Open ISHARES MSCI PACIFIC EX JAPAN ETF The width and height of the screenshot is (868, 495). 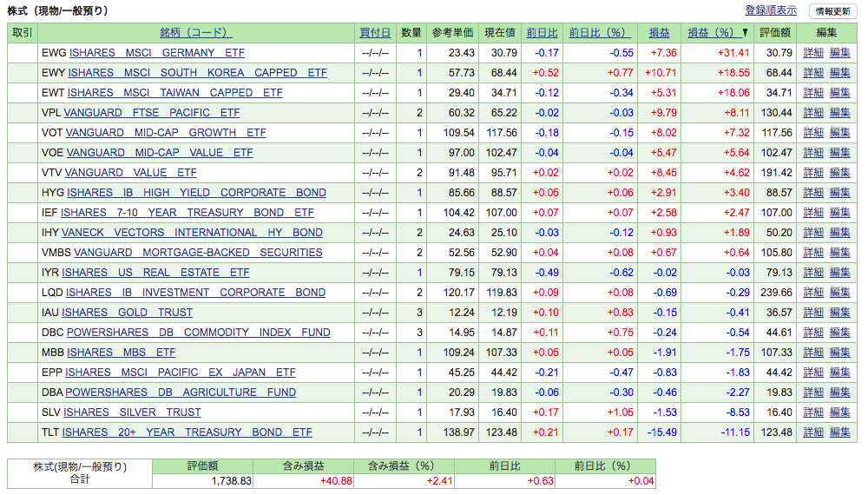pyautogui.click(x=181, y=372)
